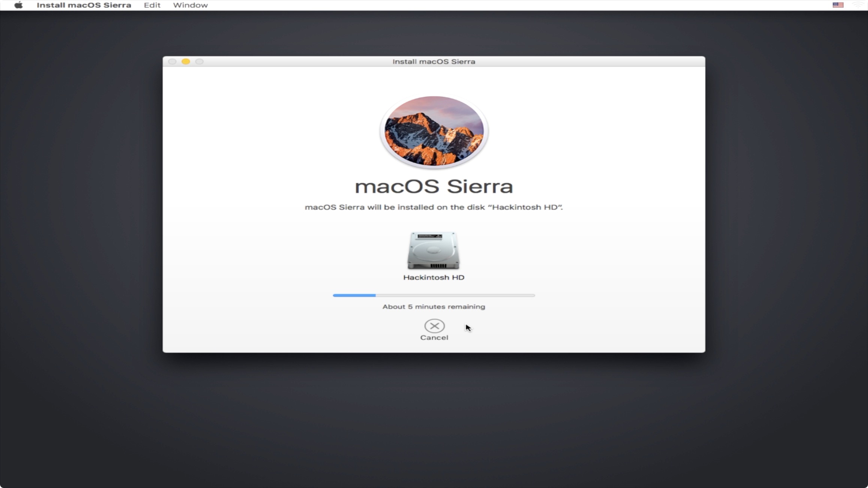Click the install destination description text
The image size is (868, 488).
(x=434, y=207)
